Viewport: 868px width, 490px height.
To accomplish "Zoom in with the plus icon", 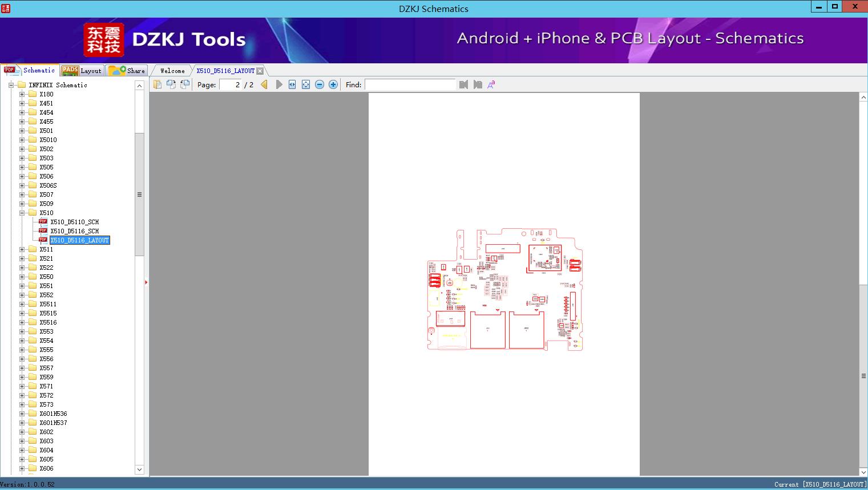I will 333,84.
